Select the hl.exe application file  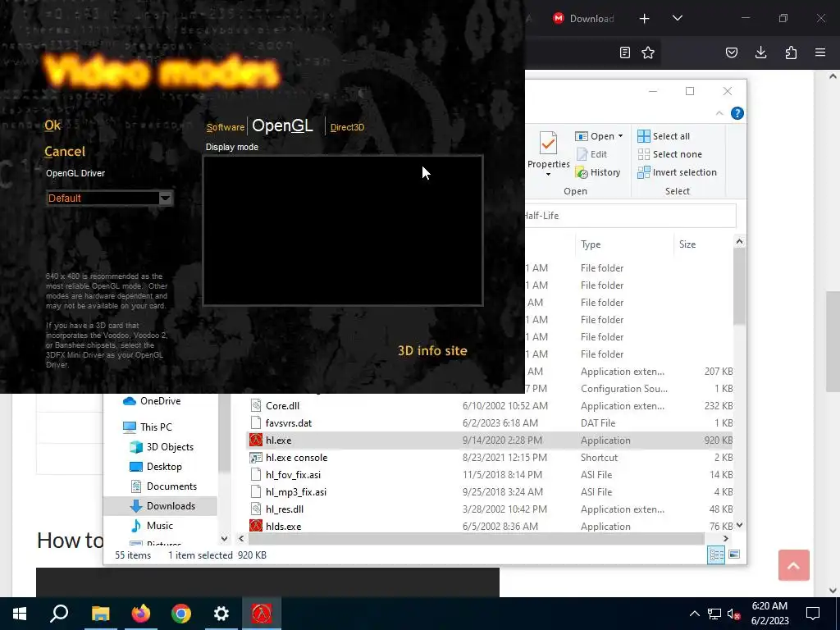tap(490, 441)
